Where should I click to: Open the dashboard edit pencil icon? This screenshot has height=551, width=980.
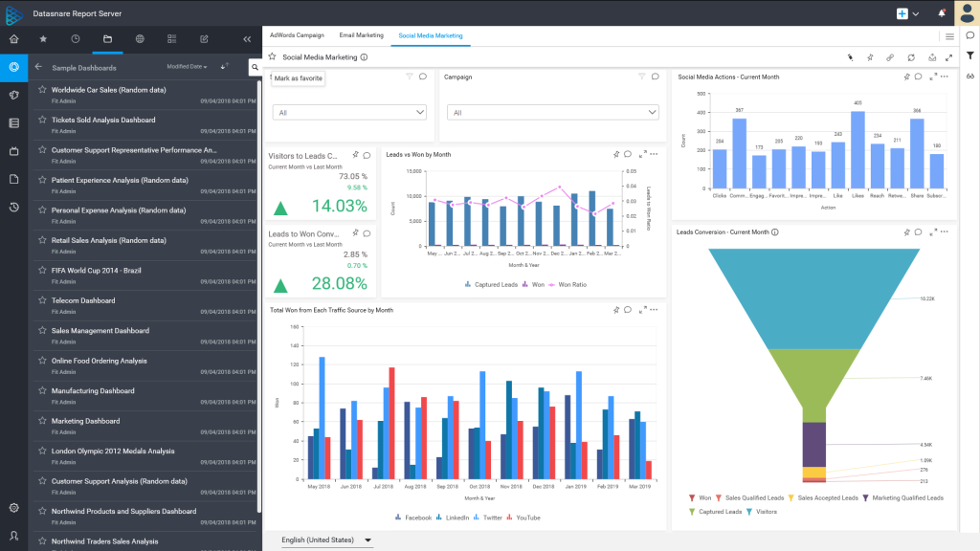850,57
